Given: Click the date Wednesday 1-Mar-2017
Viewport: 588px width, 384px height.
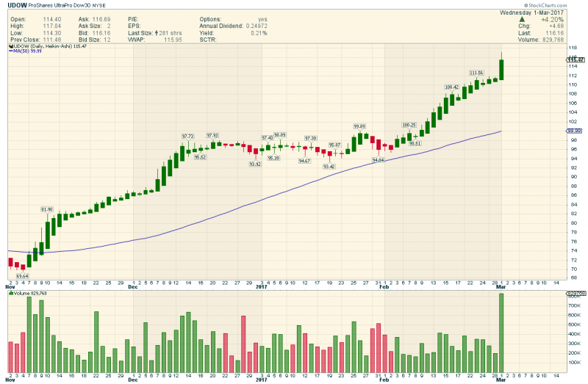Looking at the screenshot, I should (531, 12).
